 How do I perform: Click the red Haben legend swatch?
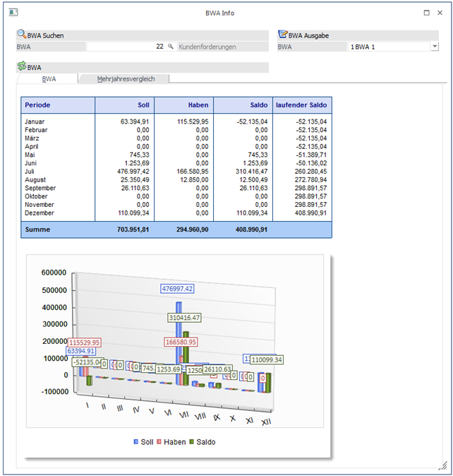[x=160, y=442]
